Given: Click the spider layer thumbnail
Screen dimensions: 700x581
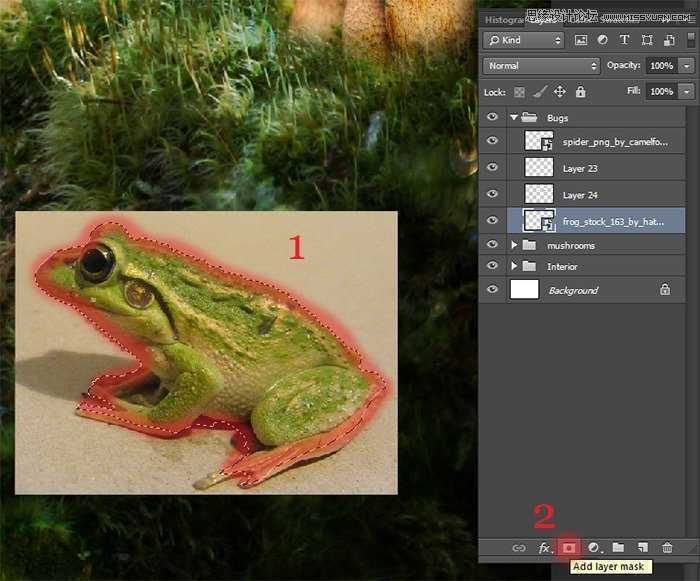Looking at the screenshot, I should pyautogui.click(x=539, y=141).
